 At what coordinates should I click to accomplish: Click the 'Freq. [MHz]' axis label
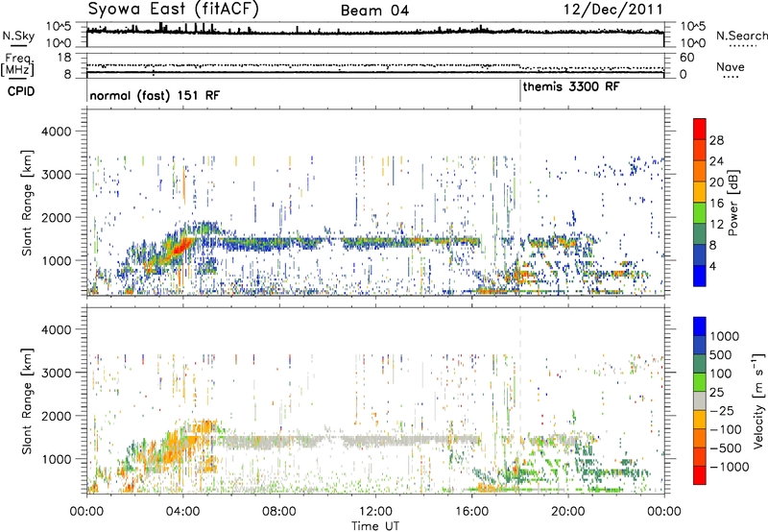[x=17, y=65]
